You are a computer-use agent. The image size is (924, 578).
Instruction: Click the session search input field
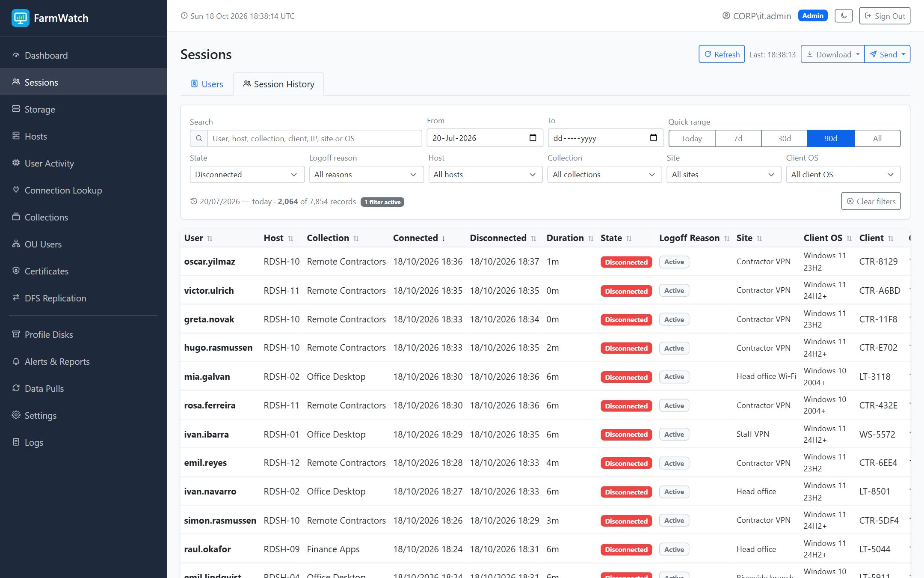314,138
